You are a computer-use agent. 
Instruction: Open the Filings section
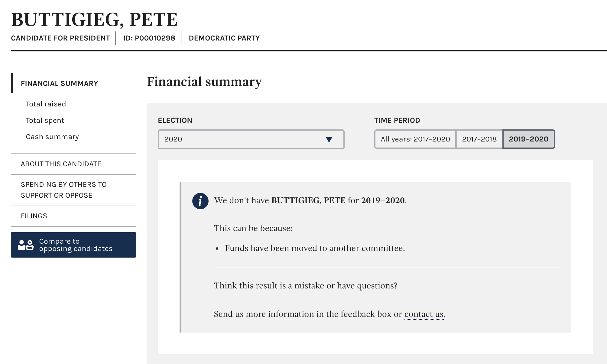coord(34,216)
